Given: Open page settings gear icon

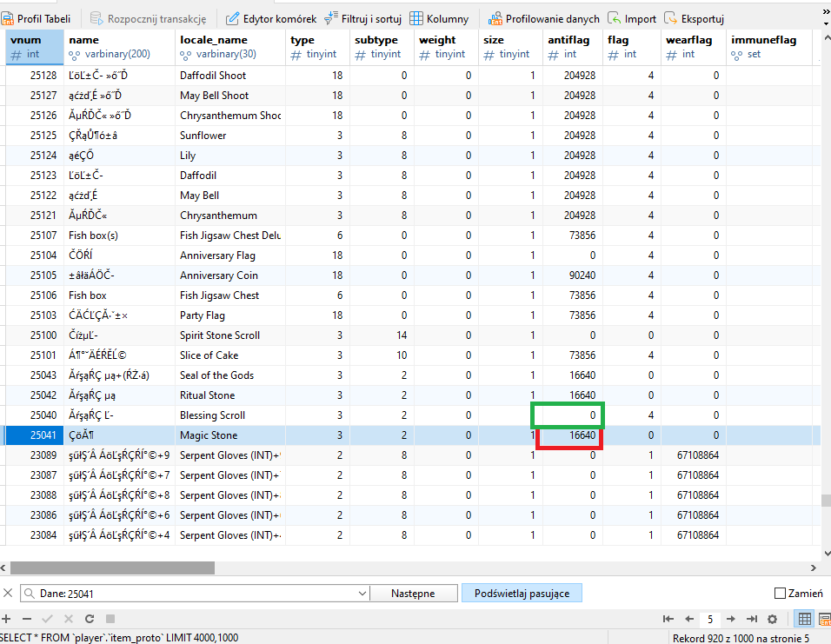Looking at the screenshot, I should click(x=772, y=619).
